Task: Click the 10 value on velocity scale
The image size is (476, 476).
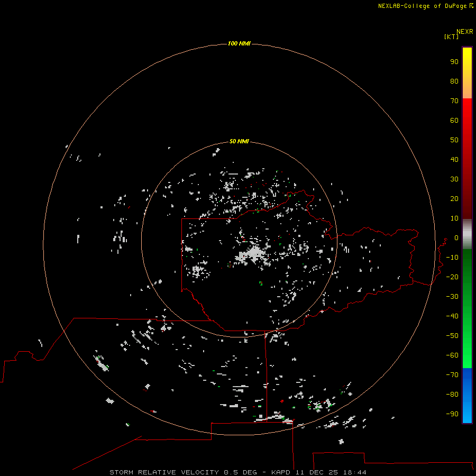Action: coord(454,218)
